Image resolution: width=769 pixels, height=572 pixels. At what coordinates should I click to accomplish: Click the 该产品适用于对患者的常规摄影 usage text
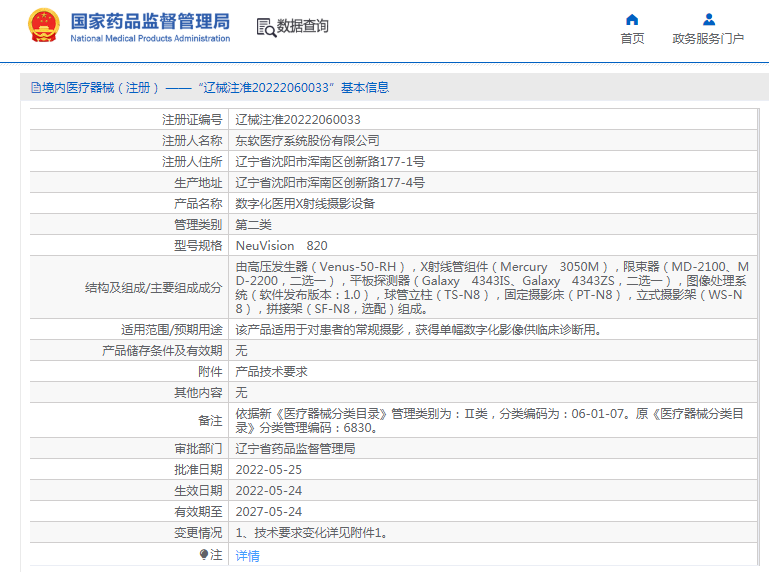click(418, 330)
